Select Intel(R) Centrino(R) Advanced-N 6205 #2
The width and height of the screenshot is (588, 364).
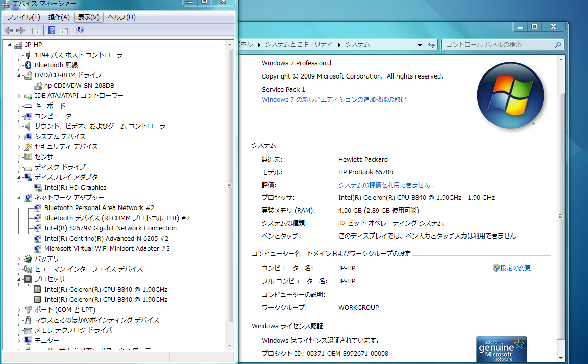tap(106, 239)
